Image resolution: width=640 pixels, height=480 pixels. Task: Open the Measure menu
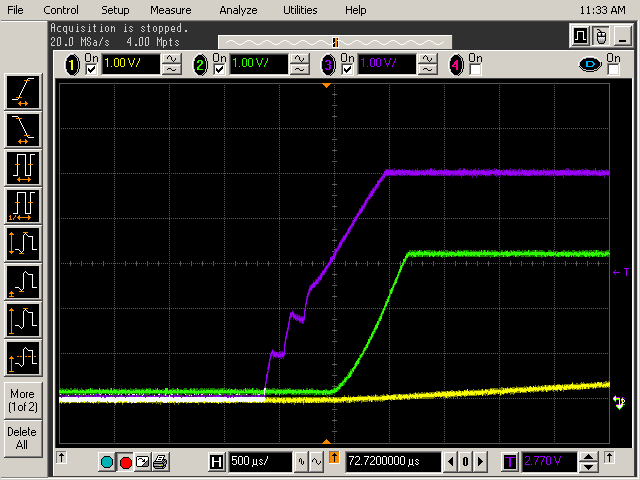click(171, 10)
